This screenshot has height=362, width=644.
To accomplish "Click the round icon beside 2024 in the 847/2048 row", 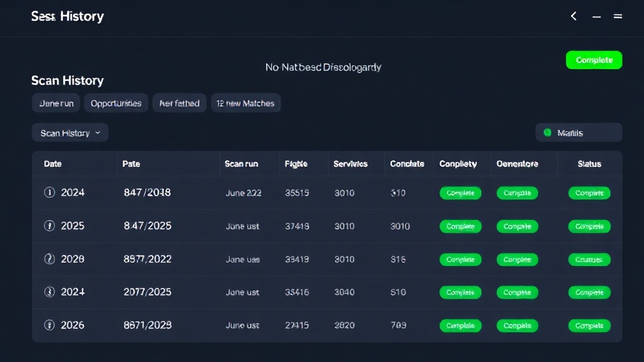I will pos(49,192).
